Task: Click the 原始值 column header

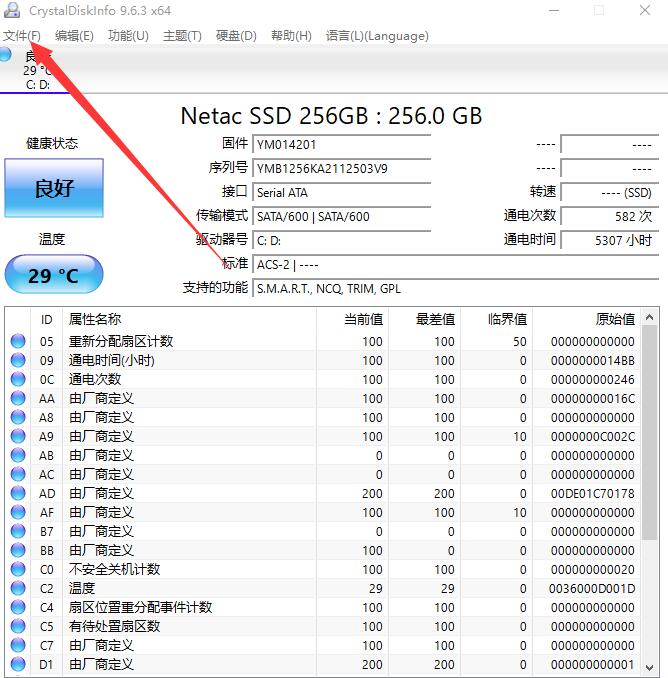Action: [587, 319]
